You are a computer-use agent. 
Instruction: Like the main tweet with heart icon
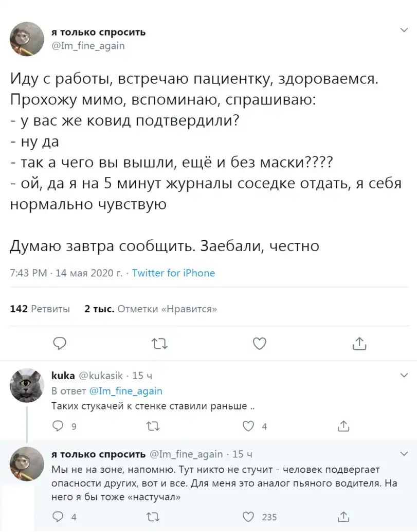pos(259,344)
